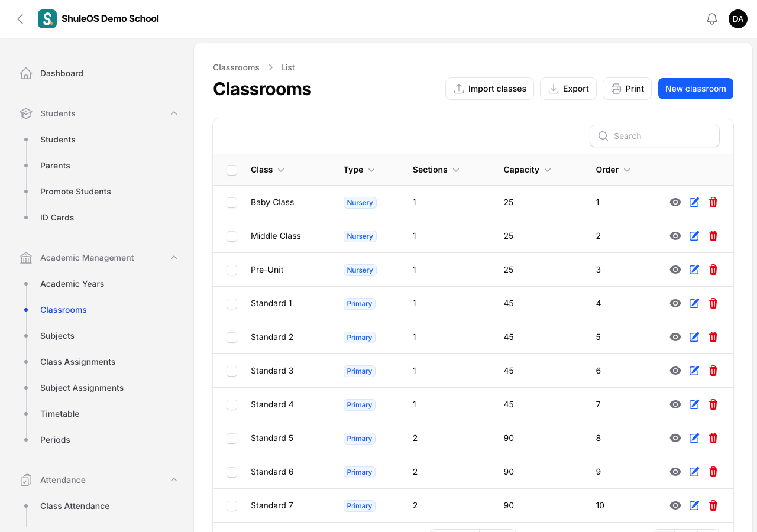
Task: Open notifications bell
Action: [x=712, y=19]
